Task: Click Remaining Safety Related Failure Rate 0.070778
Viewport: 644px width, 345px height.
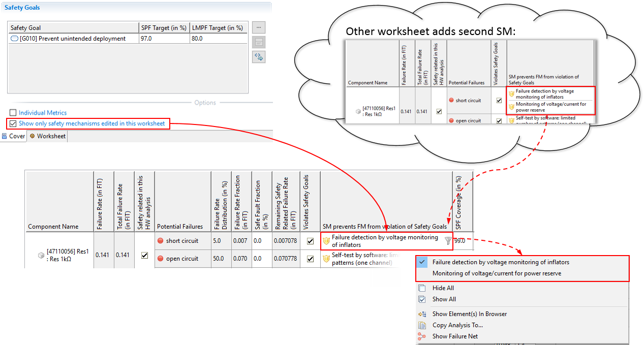Action: (285, 259)
